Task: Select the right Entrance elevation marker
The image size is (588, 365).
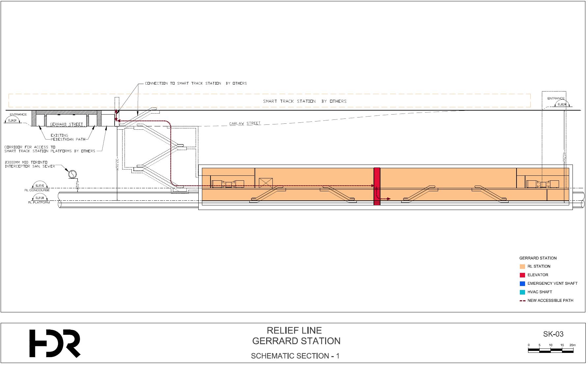Action: (x=563, y=104)
